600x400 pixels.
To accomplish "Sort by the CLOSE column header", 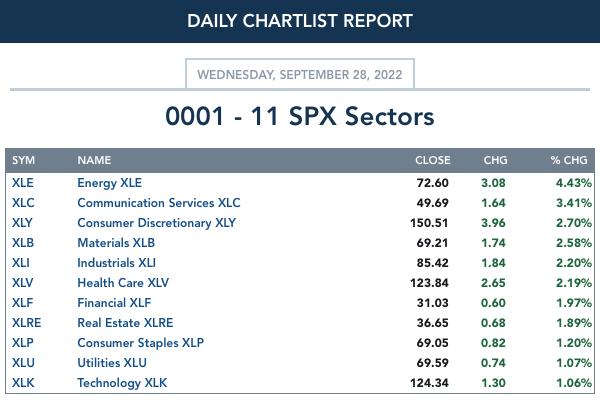I will (x=433, y=160).
